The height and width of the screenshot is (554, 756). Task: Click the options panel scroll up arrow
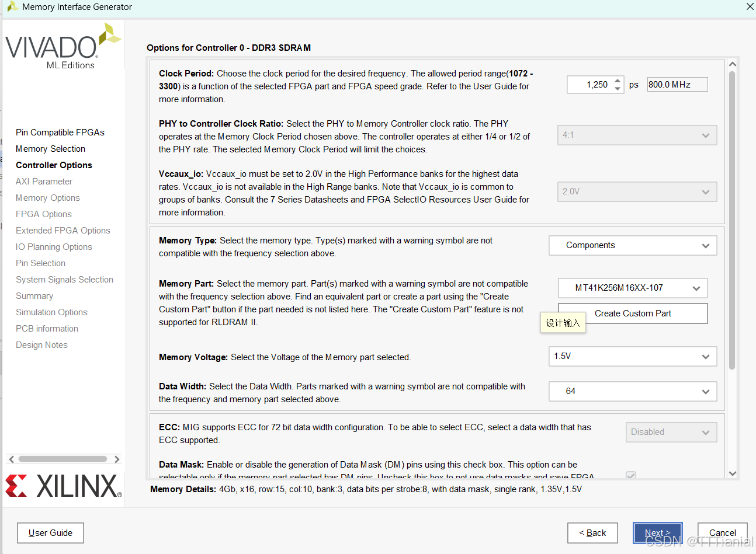[x=733, y=64]
